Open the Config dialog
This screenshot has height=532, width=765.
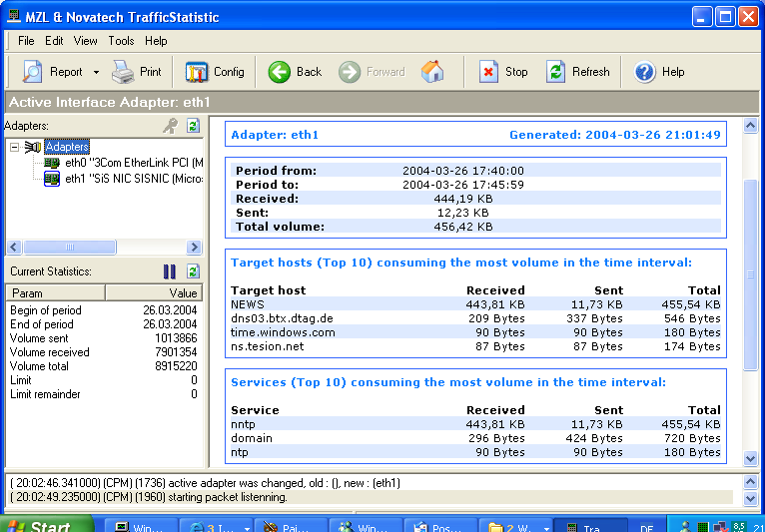[x=215, y=72]
